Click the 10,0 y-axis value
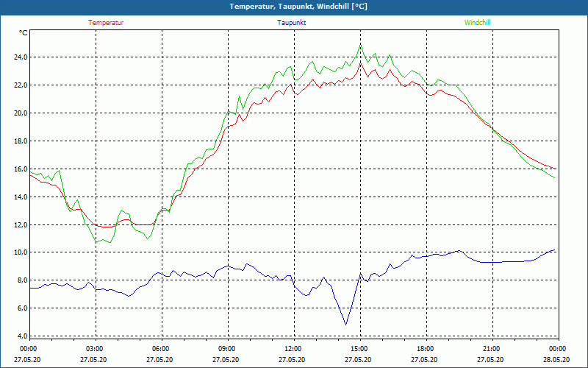This screenshot has width=588, height=368. click(x=21, y=252)
